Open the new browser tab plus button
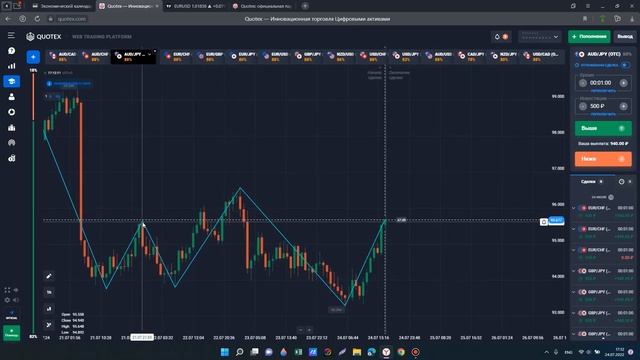The height and width of the screenshot is (360, 640). [305, 6]
